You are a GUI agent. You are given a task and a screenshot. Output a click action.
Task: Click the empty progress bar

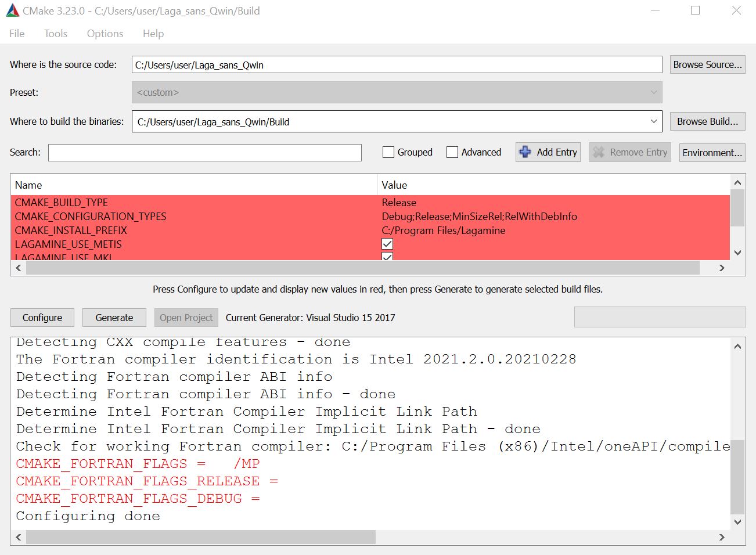click(660, 317)
